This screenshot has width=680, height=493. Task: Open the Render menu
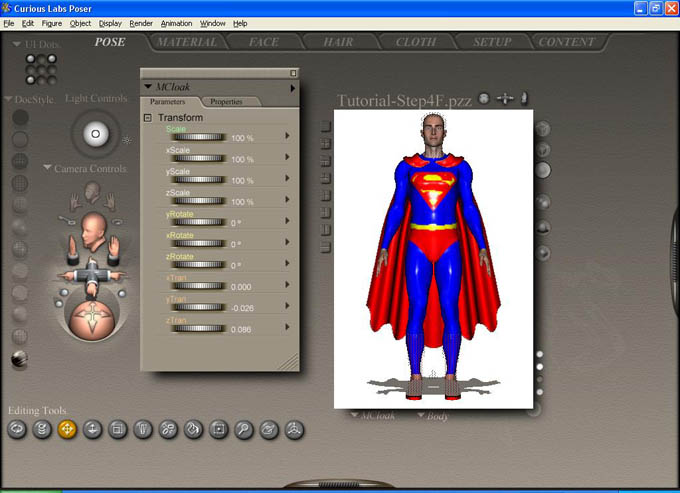click(x=141, y=23)
